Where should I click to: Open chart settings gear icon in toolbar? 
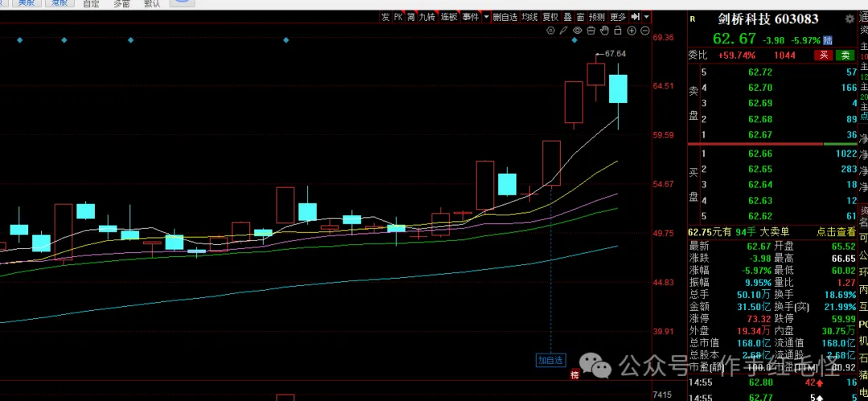click(551, 31)
